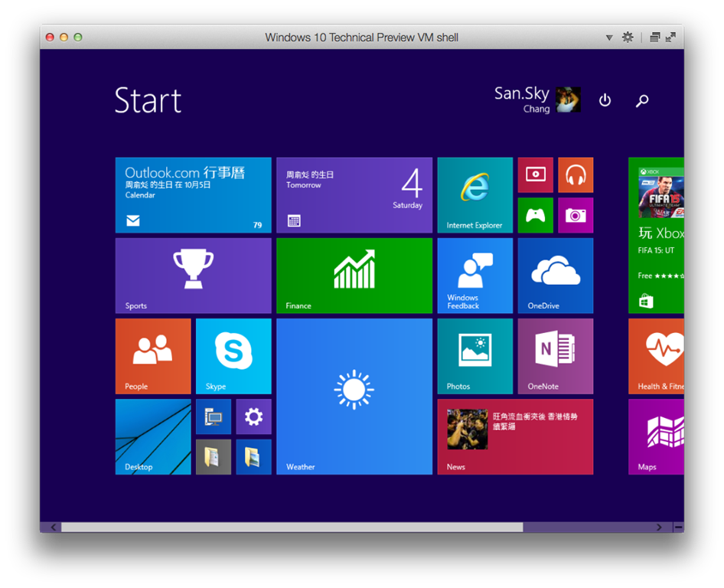Click the Start heading text
This screenshot has height=588, width=724.
click(148, 100)
